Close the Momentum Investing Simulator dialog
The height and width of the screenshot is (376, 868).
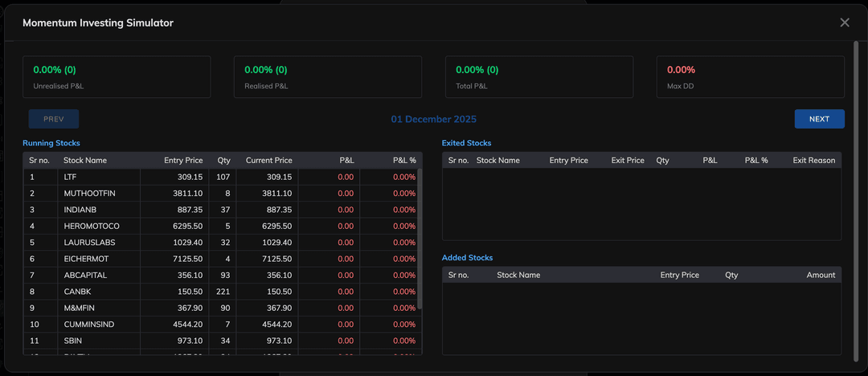click(844, 22)
